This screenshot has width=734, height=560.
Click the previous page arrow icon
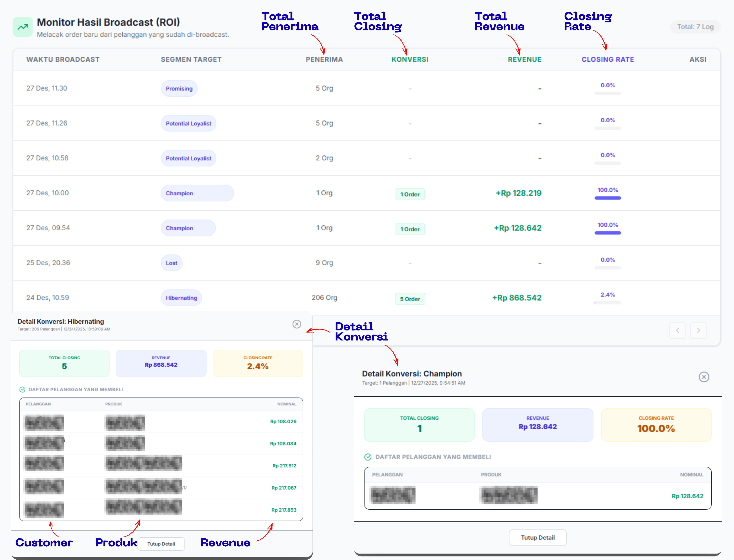click(678, 330)
